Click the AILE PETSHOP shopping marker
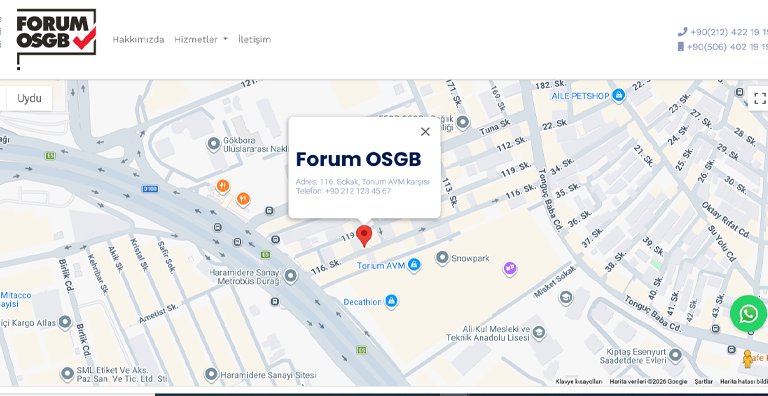 (x=619, y=95)
